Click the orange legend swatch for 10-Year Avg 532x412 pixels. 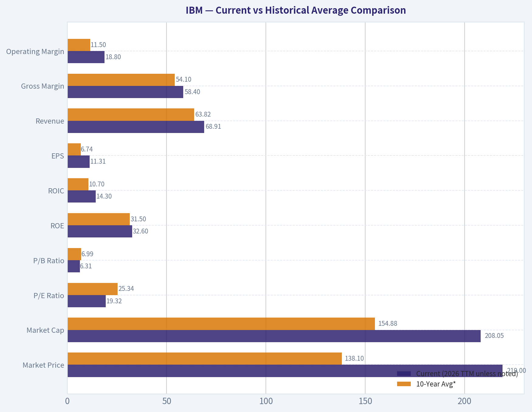click(404, 384)
